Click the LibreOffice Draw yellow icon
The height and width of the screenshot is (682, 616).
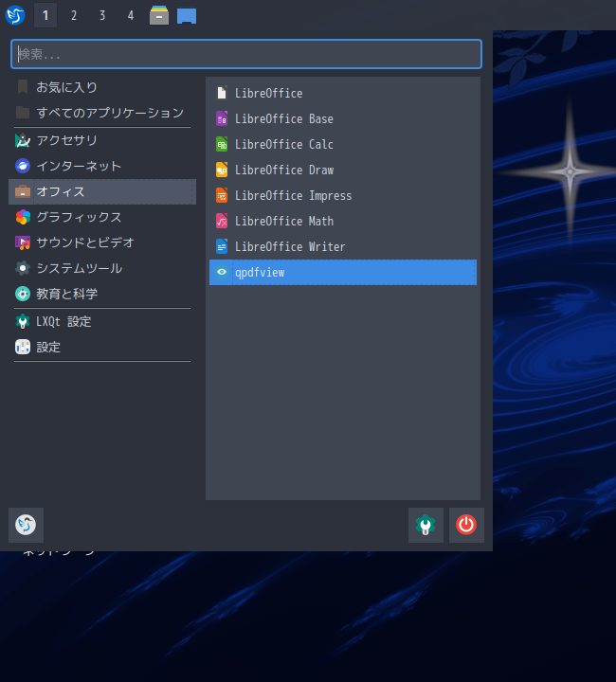coord(222,170)
